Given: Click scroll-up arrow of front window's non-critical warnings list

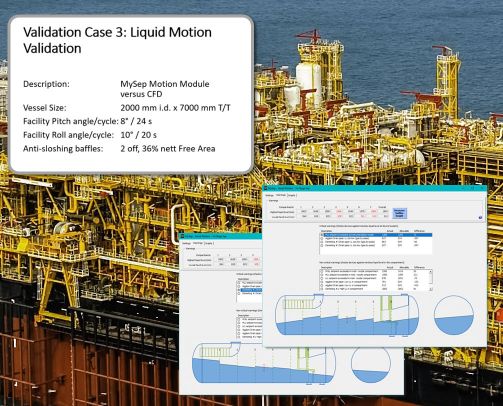Looking at the screenshot, I should [x=430, y=272].
